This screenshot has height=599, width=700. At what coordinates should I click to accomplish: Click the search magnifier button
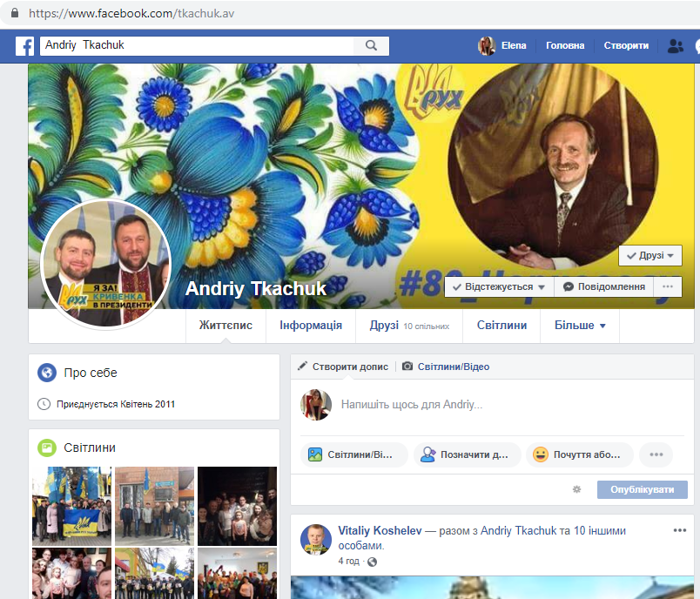click(x=371, y=45)
